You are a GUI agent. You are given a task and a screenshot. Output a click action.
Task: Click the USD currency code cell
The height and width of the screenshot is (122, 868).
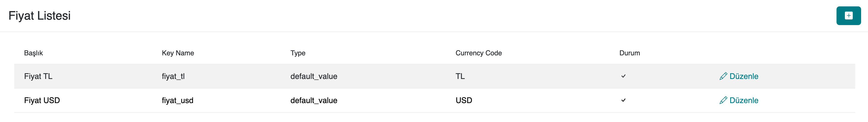464,100
